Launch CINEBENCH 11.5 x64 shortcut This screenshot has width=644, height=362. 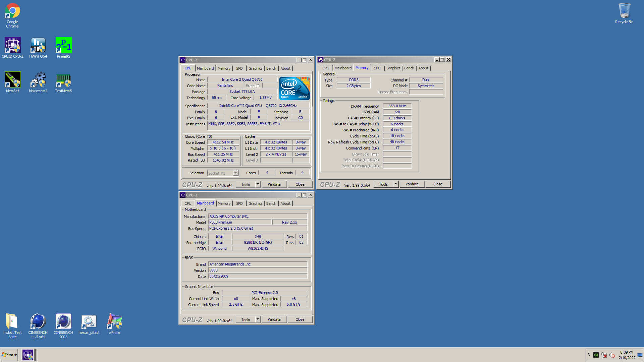[x=38, y=326]
